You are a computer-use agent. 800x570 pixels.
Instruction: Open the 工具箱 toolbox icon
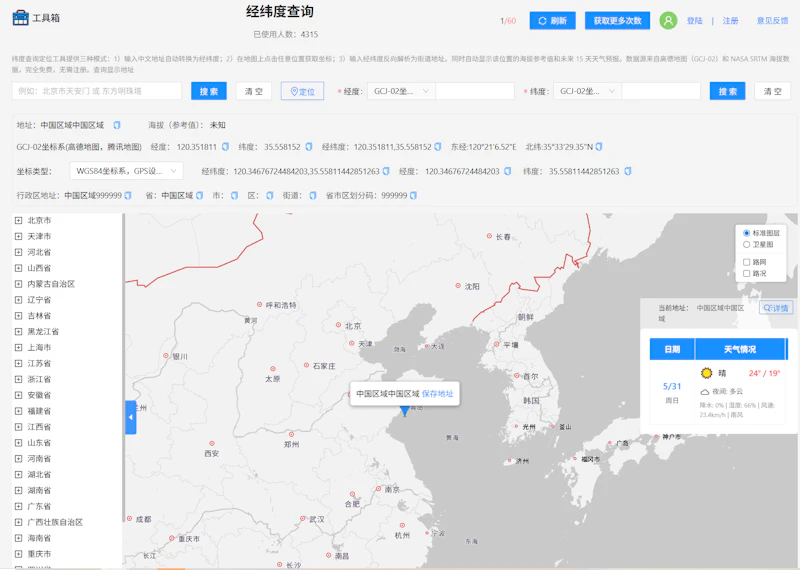(20, 18)
